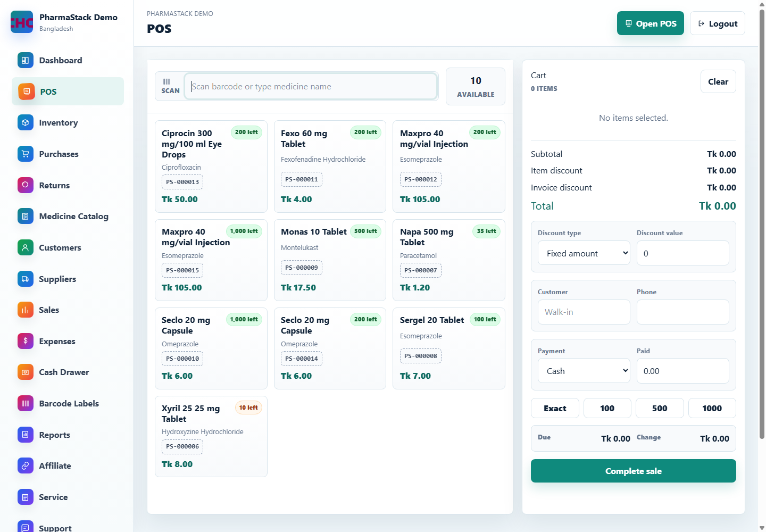The width and height of the screenshot is (766, 532).
Task: Click the PharmaStack Demo logo icon
Action: 22,22
